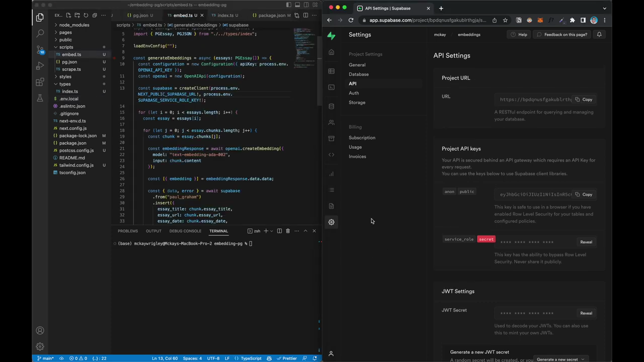Open scrape.ts file in Explorer
Screen dimensions: 644x362
click(71, 69)
